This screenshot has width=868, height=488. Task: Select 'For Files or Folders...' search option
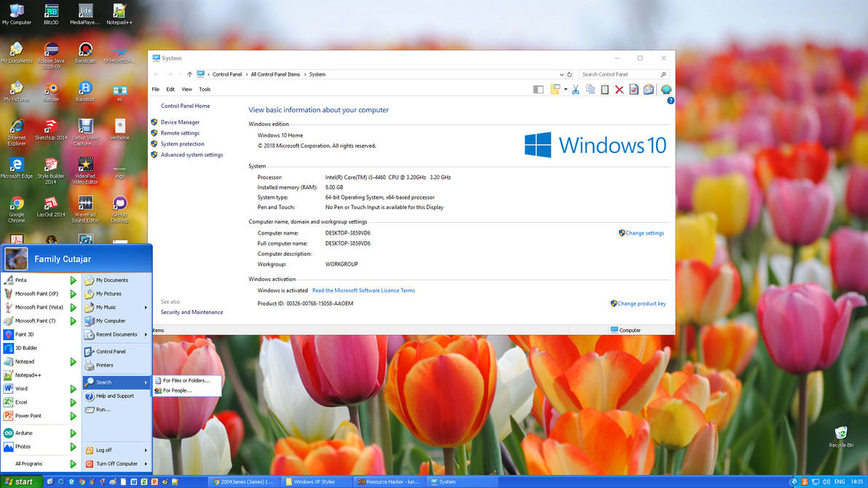(x=186, y=379)
